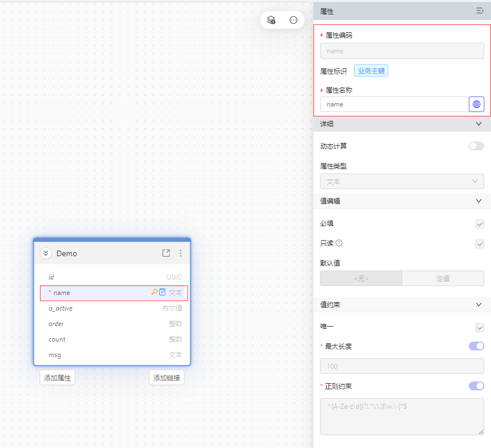Select the <无> default value option
The image size is (491, 448).
click(361, 278)
